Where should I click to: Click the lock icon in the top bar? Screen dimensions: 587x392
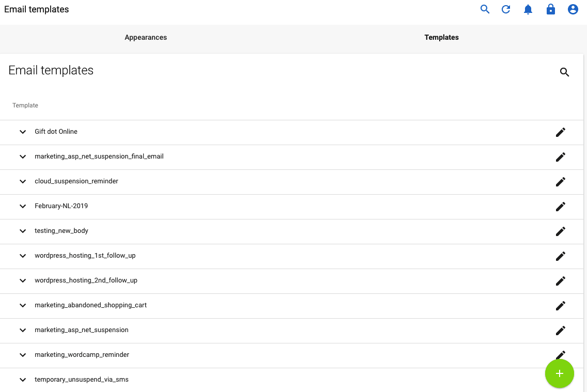coord(550,9)
